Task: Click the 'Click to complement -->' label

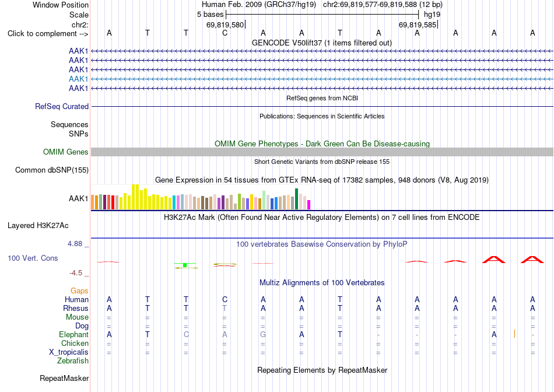Action: (48, 34)
